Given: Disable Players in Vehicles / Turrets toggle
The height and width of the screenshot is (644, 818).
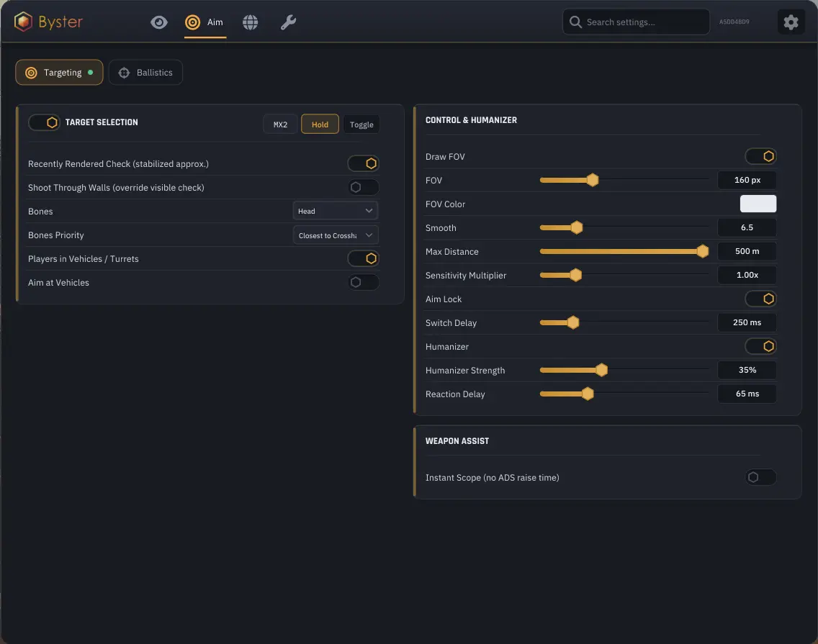Looking at the screenshot, I should tap(363, 258).
